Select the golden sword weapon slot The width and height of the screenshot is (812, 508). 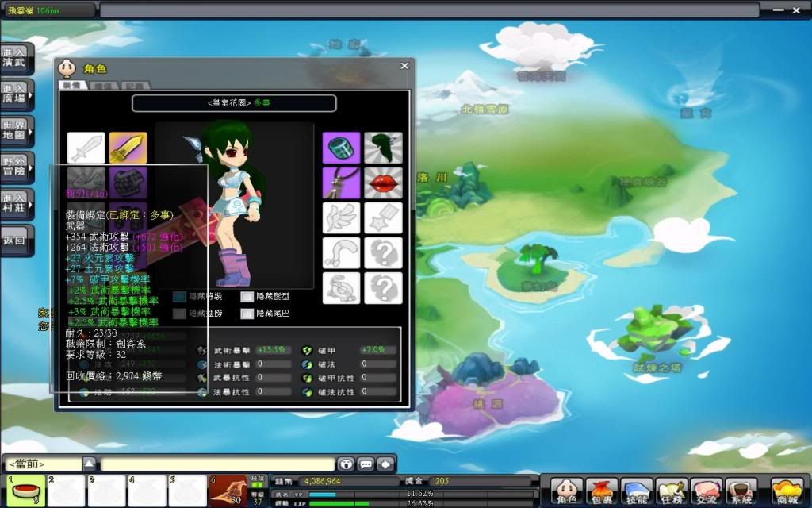(128, 148)
